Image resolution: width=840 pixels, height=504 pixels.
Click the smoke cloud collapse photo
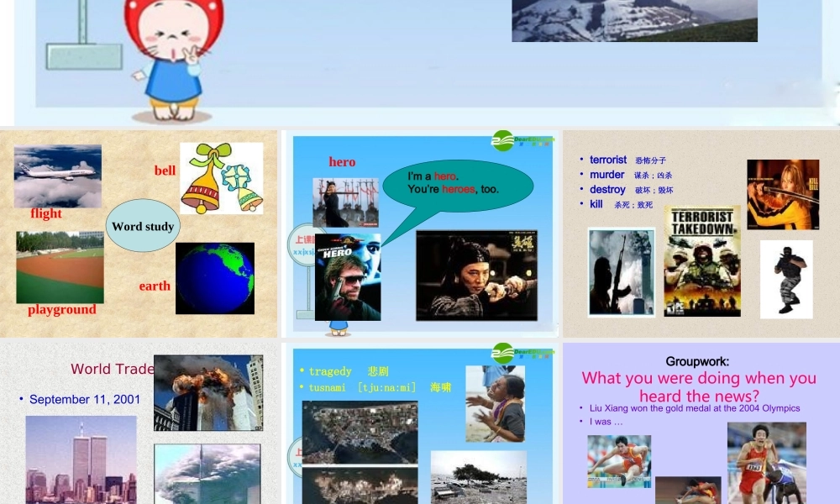click(207, 474)
